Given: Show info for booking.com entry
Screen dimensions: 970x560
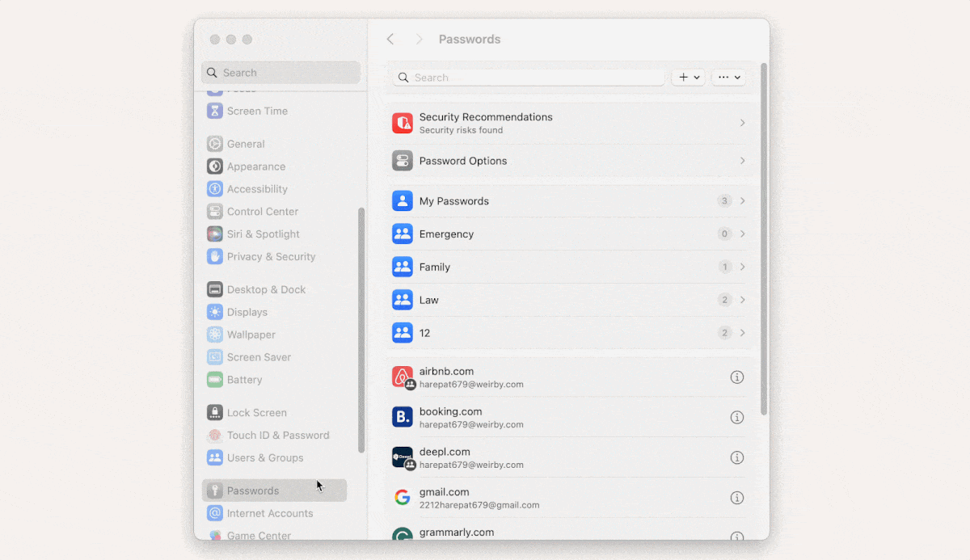Looking at the screenshot, I should tap(737, 418).
